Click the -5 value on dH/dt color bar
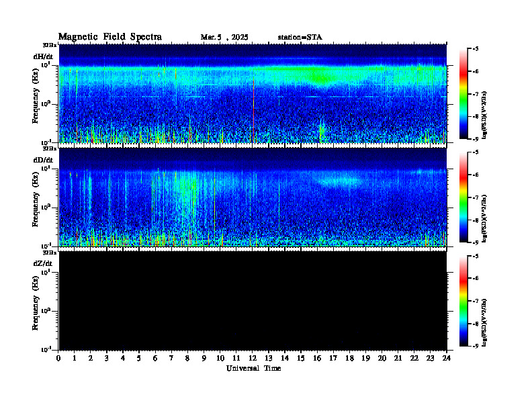 (x=476, y=49)
